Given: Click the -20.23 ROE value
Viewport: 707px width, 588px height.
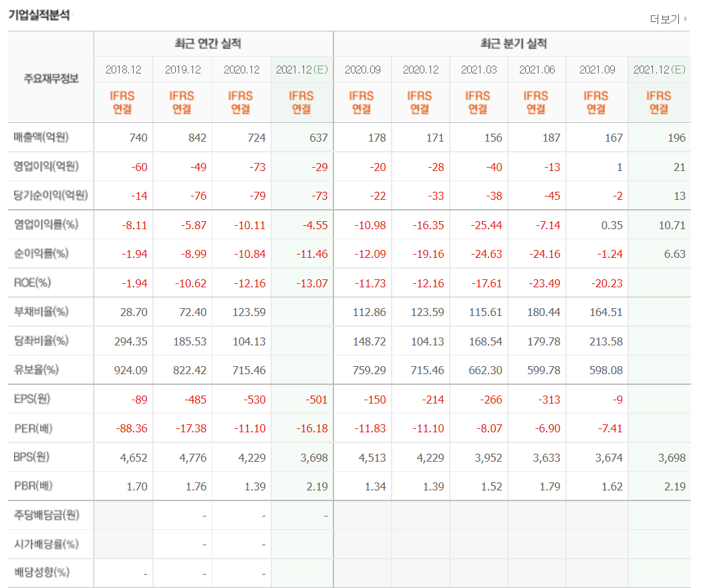Looking at the screenshot, I should (x=607, y=283).
